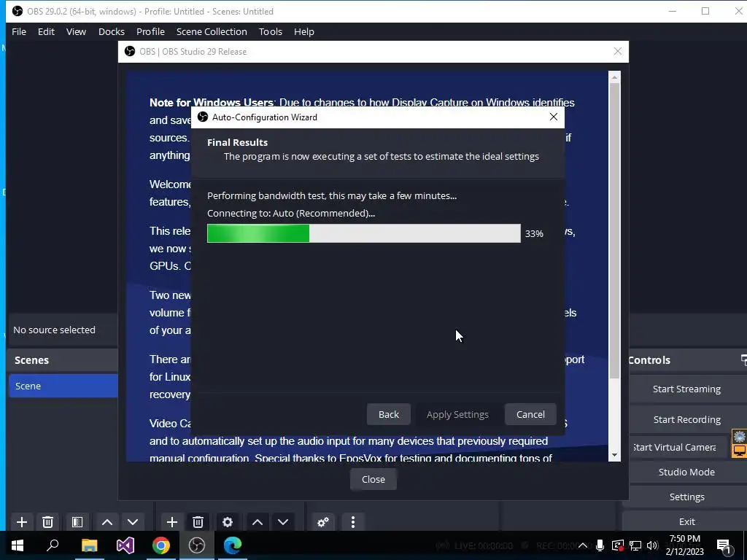Click Start Recording in Controls
This screenshot has height=560, width=747.
(x=686, y=419)
